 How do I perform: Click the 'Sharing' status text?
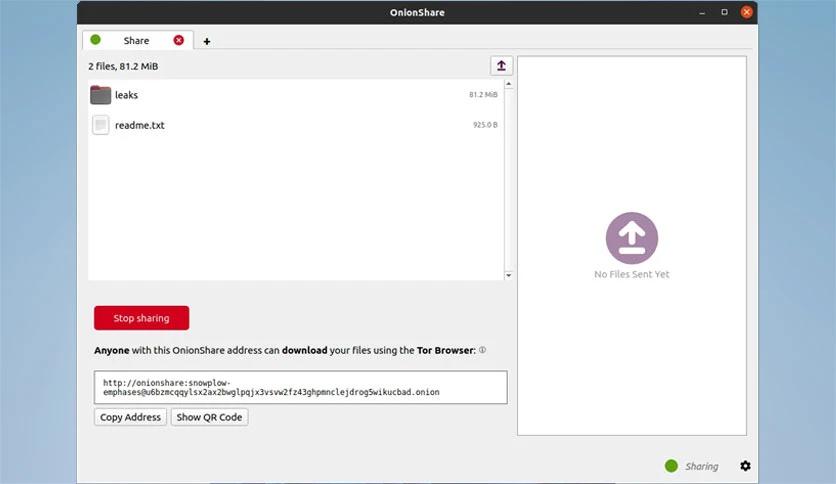tap(701, 466)
